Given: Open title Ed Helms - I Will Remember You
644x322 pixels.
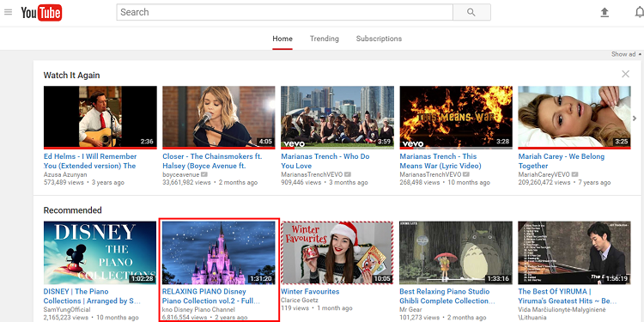Looking at the screenshot, I should click(90, 161).
